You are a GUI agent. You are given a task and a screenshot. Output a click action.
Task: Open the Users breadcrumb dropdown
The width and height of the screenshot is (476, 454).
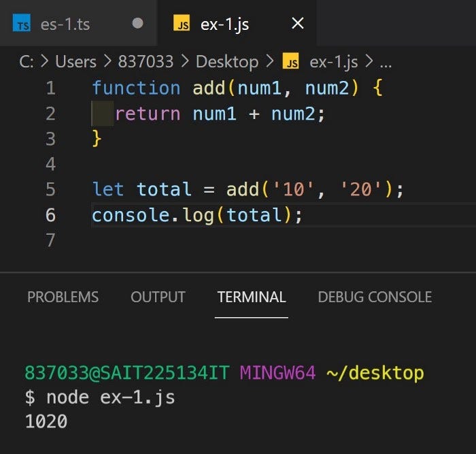pos(75,62)
